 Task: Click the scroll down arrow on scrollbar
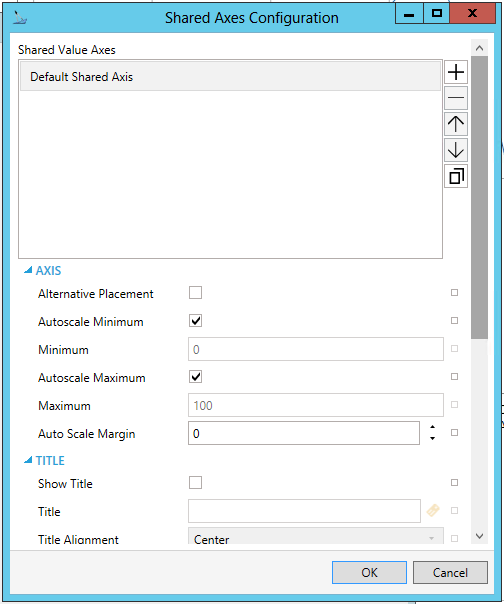(479, 536)
